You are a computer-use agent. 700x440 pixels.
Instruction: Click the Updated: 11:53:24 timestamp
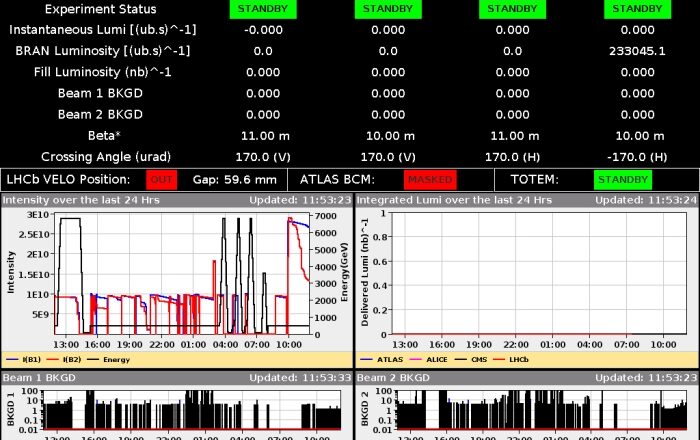pyautogui.click(x=646, y=200)
